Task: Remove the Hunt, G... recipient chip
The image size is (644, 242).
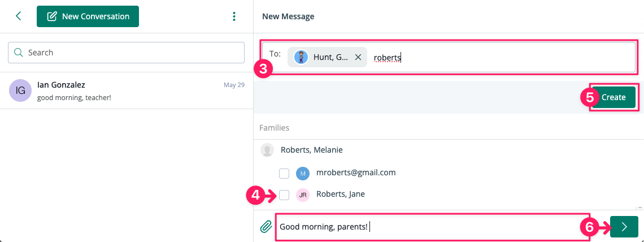Action: [358, 57]
